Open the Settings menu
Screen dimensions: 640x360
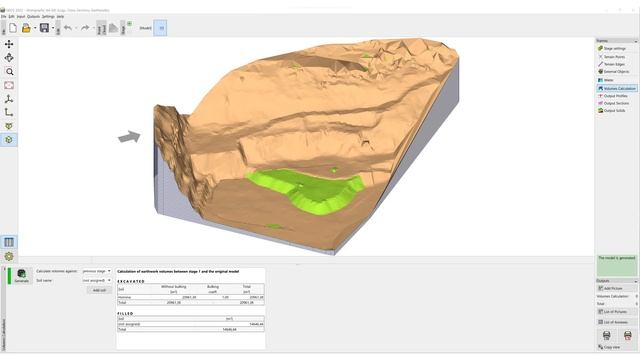[x=48, y=16]
